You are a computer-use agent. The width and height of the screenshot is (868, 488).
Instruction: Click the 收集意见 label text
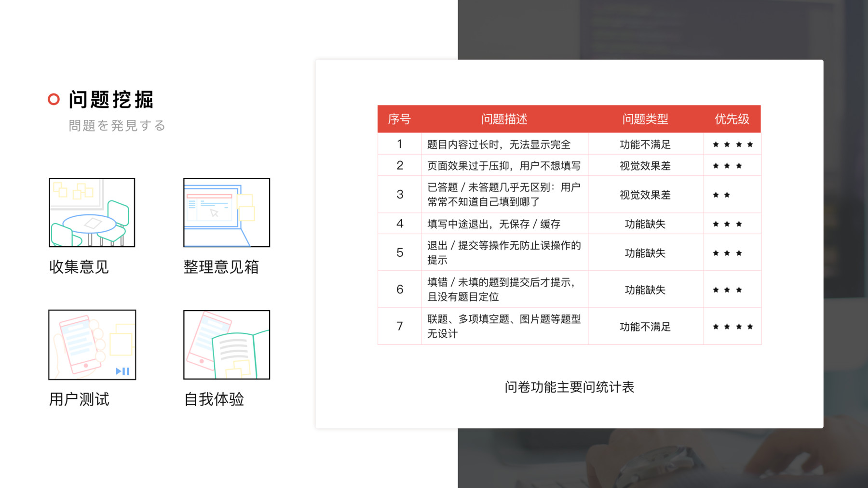pyautogui.click(x=79, y=267)
